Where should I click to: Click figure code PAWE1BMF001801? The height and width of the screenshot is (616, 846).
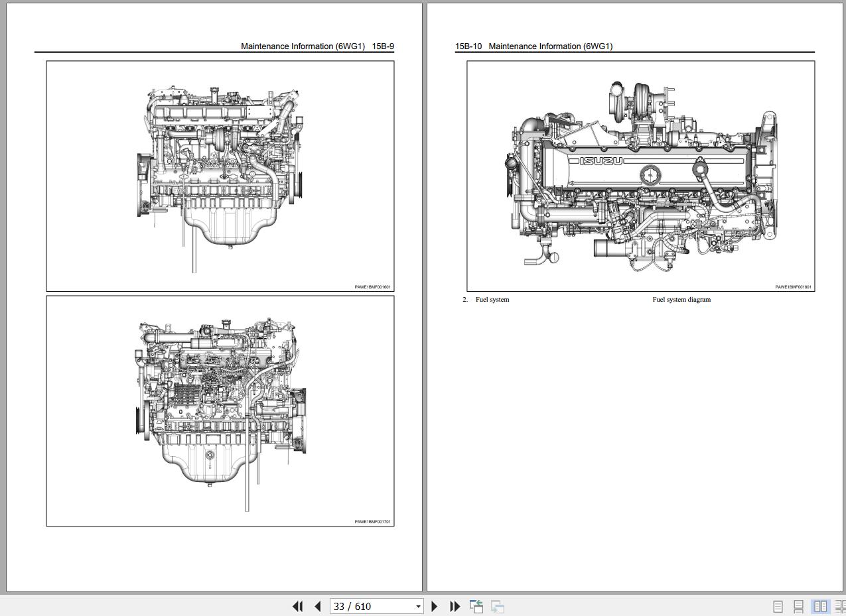[793, 287]
